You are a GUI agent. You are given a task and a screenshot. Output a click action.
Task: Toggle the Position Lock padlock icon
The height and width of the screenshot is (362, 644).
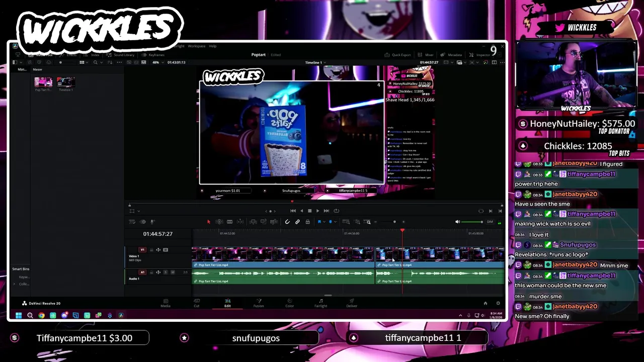(307, 222)
